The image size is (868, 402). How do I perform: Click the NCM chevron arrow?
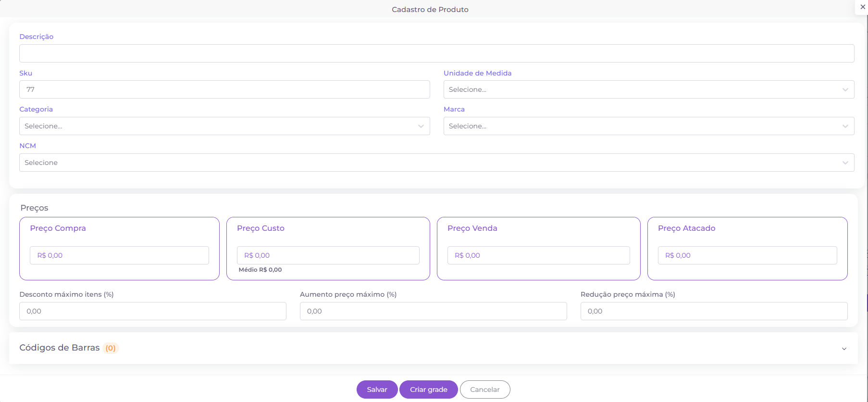tap(845, 163)
